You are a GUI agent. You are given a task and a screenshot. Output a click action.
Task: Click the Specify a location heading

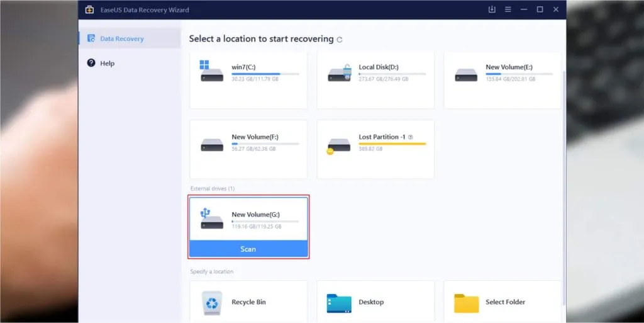pos(211,271)
